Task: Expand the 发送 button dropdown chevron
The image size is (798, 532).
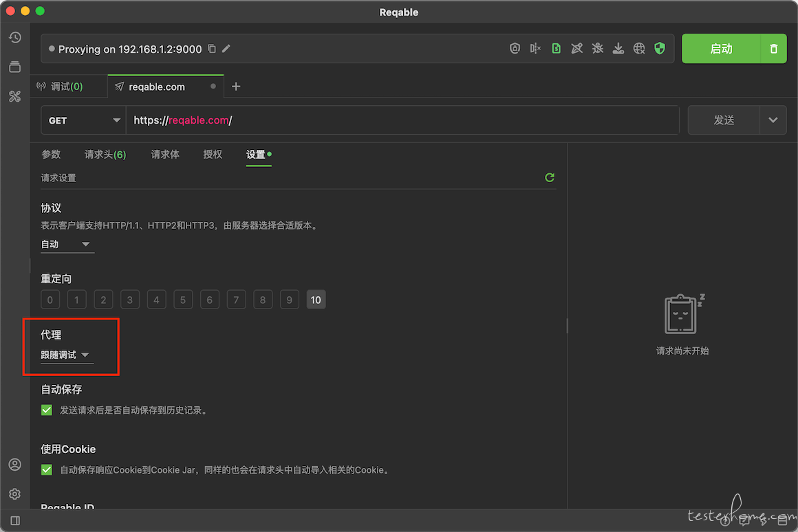Action: click(x=773, y=120)
